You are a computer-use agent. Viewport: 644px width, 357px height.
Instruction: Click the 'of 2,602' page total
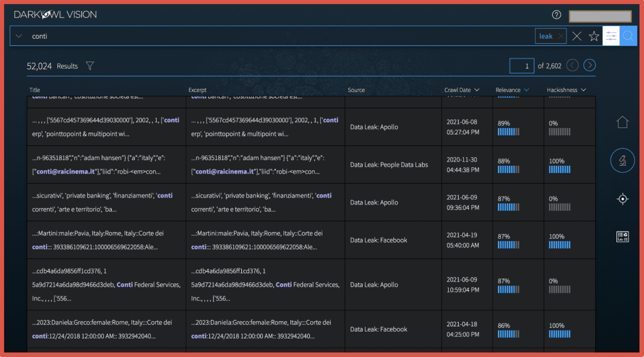tap(549, 66)
